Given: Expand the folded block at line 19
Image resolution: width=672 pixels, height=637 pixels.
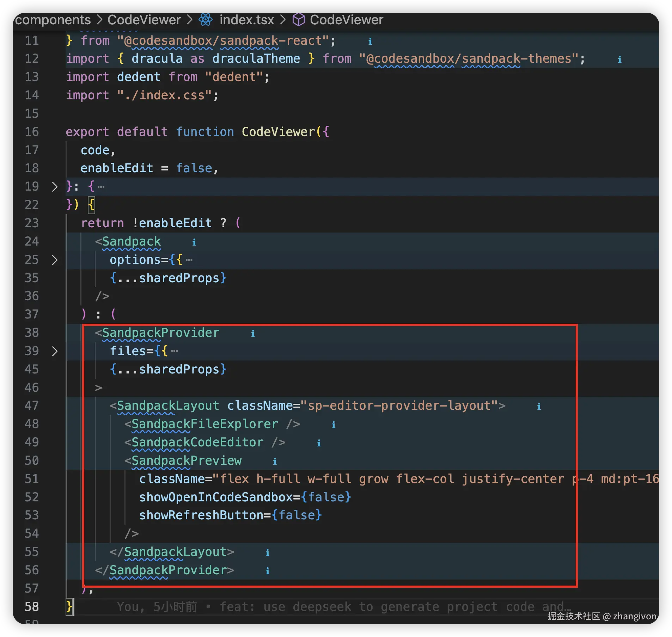Looking at the screenshot, I should (x=54, y=186).
